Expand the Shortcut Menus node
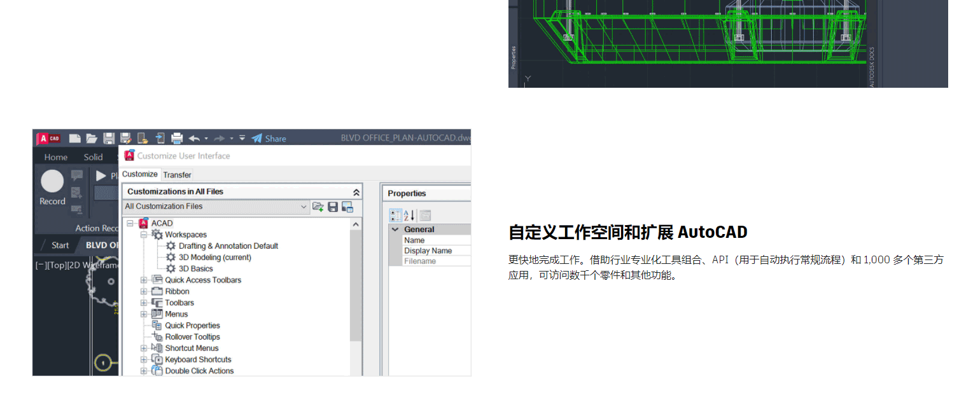 click(144, 348)
